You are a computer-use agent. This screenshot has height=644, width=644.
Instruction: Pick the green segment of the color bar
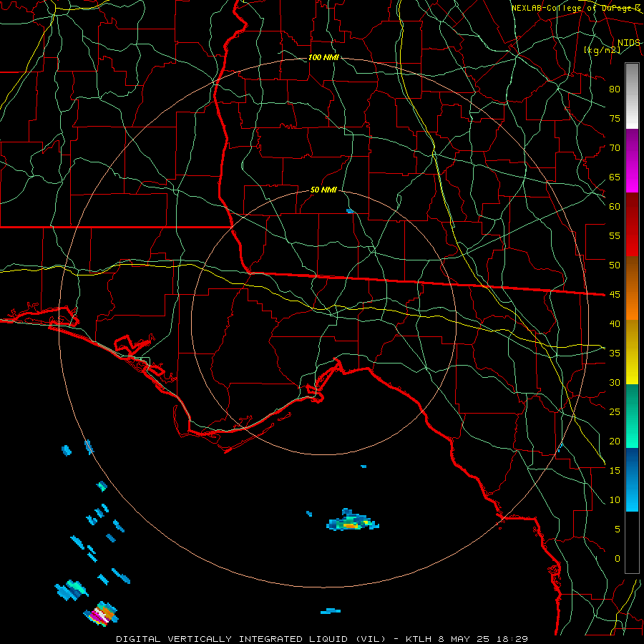click(632, 416)
